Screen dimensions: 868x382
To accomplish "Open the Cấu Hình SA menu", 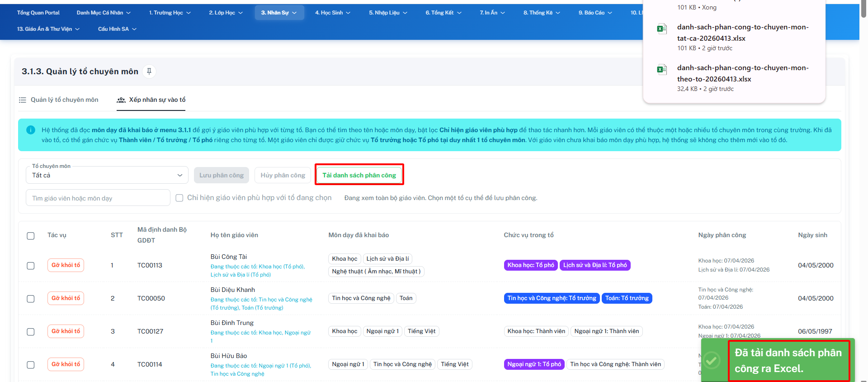I will 117,29.
